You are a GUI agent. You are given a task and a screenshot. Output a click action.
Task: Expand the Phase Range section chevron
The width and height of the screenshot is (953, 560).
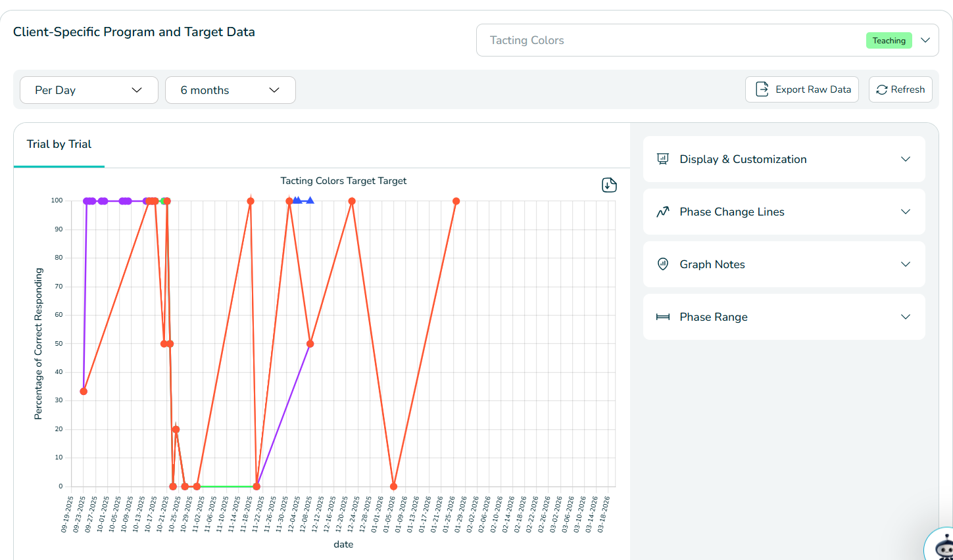click(906, 317)
